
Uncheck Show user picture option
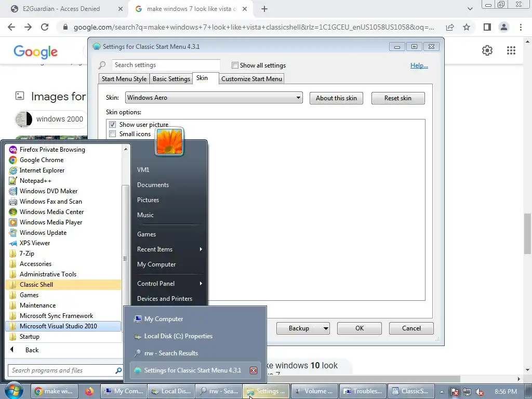click(x=113, y=125)
